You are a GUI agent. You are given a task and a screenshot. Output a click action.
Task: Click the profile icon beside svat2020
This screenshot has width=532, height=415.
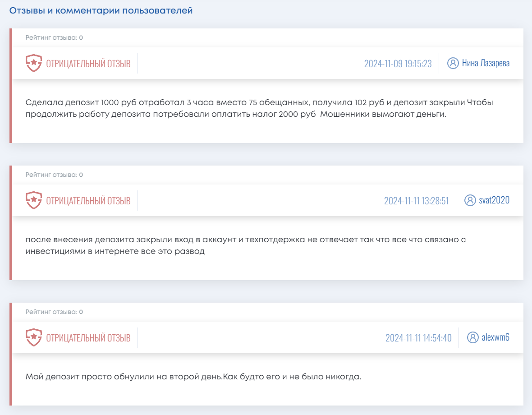click(470, 200)
